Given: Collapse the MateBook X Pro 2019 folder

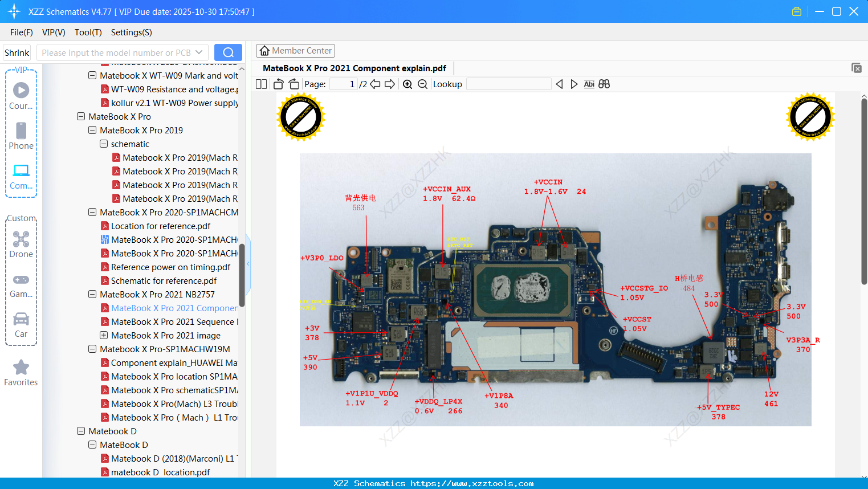Looking at the screenshot, I should tap(92, 130).
